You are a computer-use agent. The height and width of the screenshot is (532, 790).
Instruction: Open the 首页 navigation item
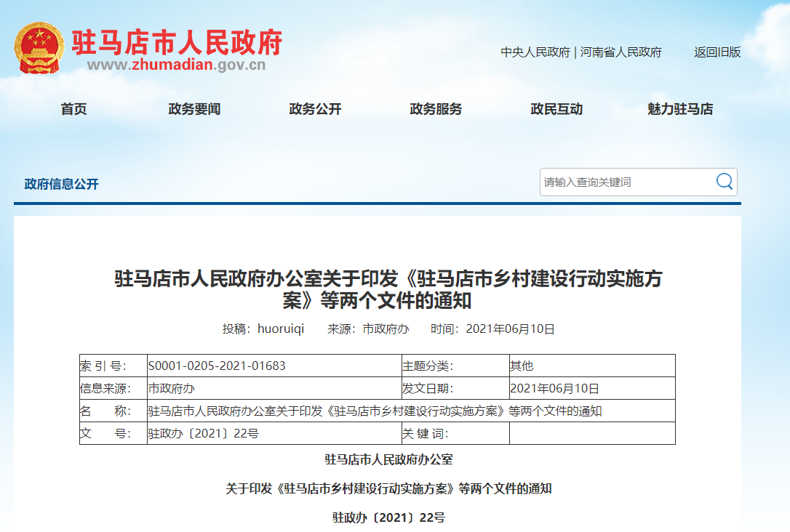[x=73, y=109]
